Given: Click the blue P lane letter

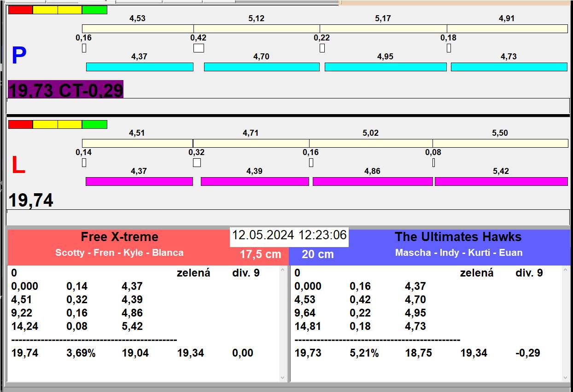Looking at the screenshot, I should coord(19,56).
